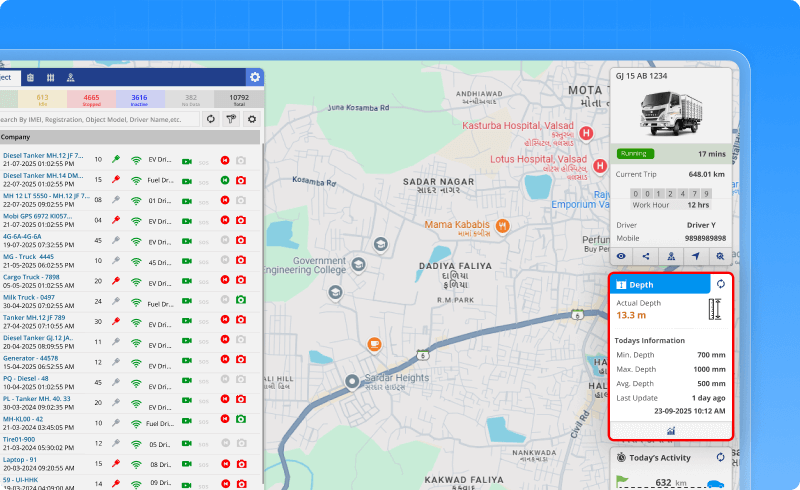Click the navigation arrow in vehicle card

click(696, 256)
